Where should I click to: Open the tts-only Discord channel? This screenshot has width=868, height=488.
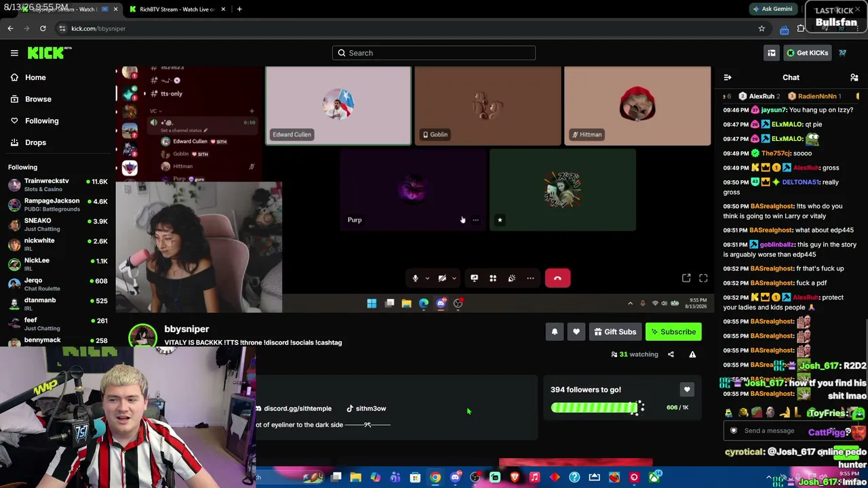pyautogui.click(x=171, y=94)
